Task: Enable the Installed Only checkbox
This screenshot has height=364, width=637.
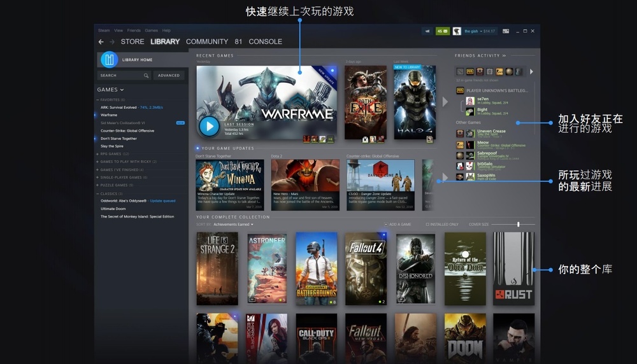Action: 427,225
